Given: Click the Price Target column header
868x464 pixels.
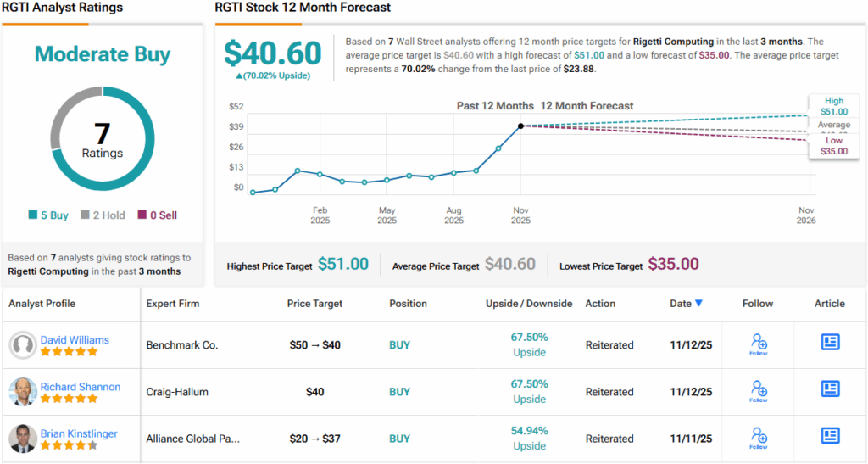Looking at the screenshot, I should (x=314, y=304).
